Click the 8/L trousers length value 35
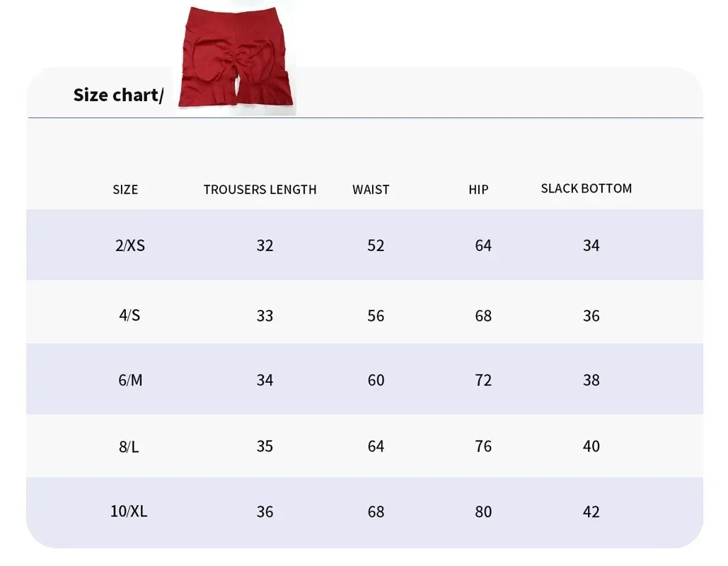The width and height of the screenshot is (728, 566). 265,446
